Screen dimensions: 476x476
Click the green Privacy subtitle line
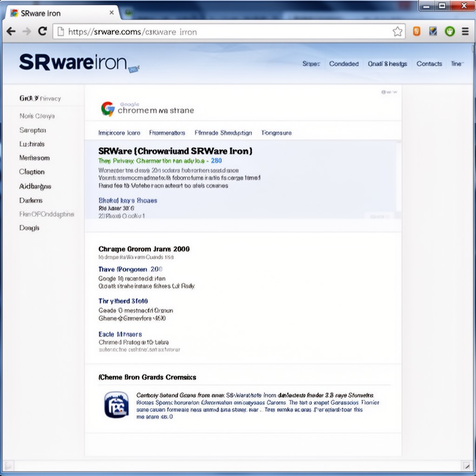pyautogui.click(x=160, y=161)
